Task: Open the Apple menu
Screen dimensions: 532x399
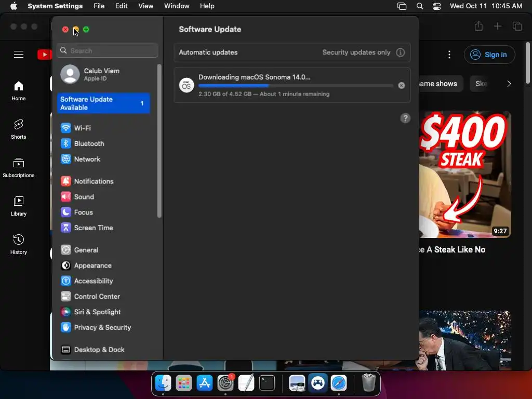Action: [14, 6]
